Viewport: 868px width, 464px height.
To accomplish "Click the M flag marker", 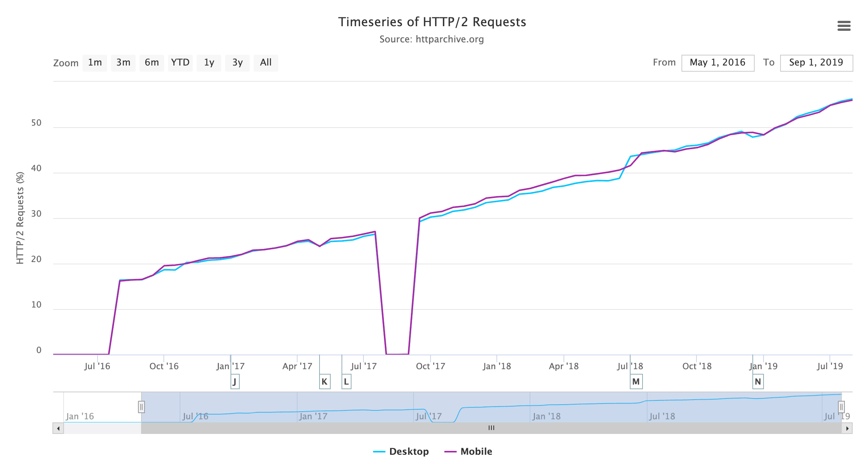I will tap(636, 382).
